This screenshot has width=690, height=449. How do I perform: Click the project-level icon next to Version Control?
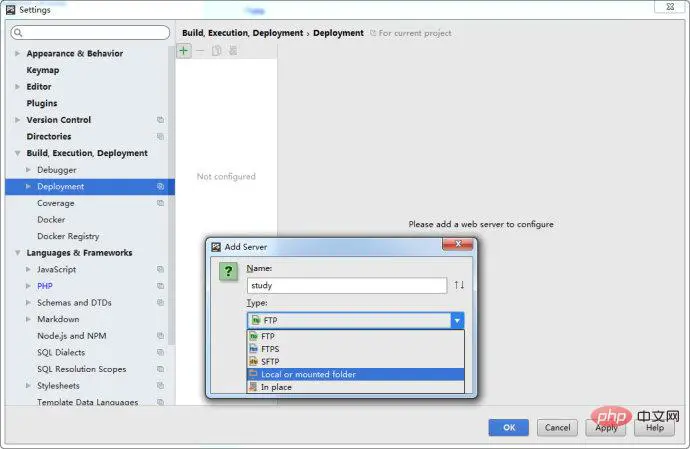[160, 120]
